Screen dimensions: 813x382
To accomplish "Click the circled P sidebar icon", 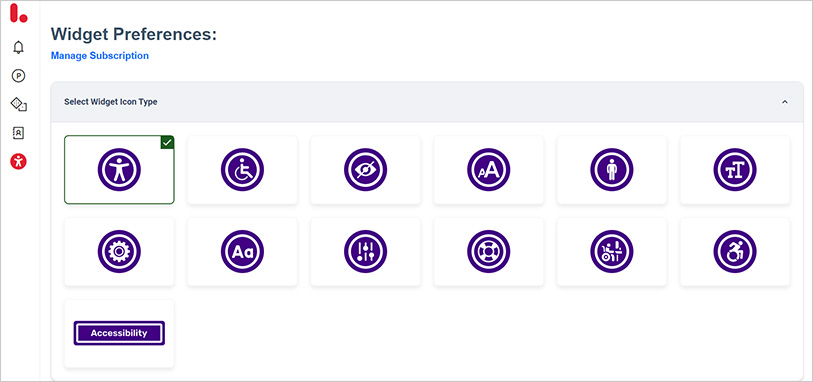I will (19, 76).
